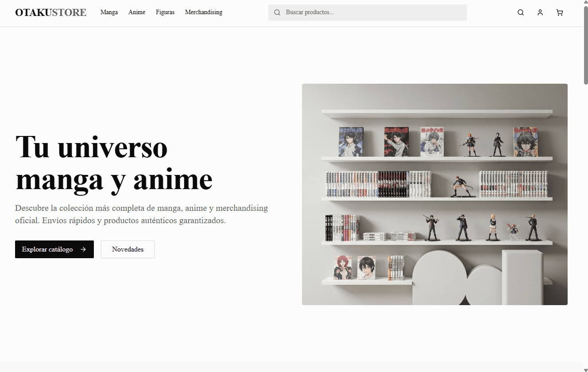The image size is (588, 372).
Task: Select the Novedades button
Action: coord(128,249)
